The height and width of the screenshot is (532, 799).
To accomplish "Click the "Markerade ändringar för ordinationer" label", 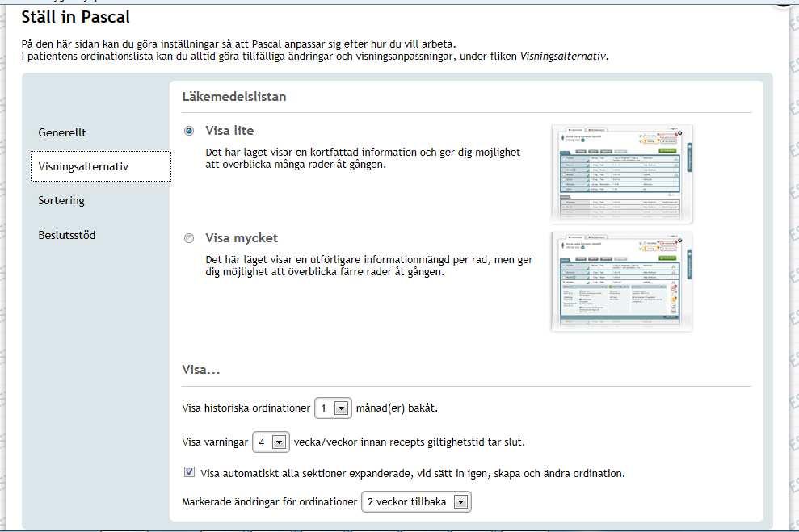I will [270, 502].
